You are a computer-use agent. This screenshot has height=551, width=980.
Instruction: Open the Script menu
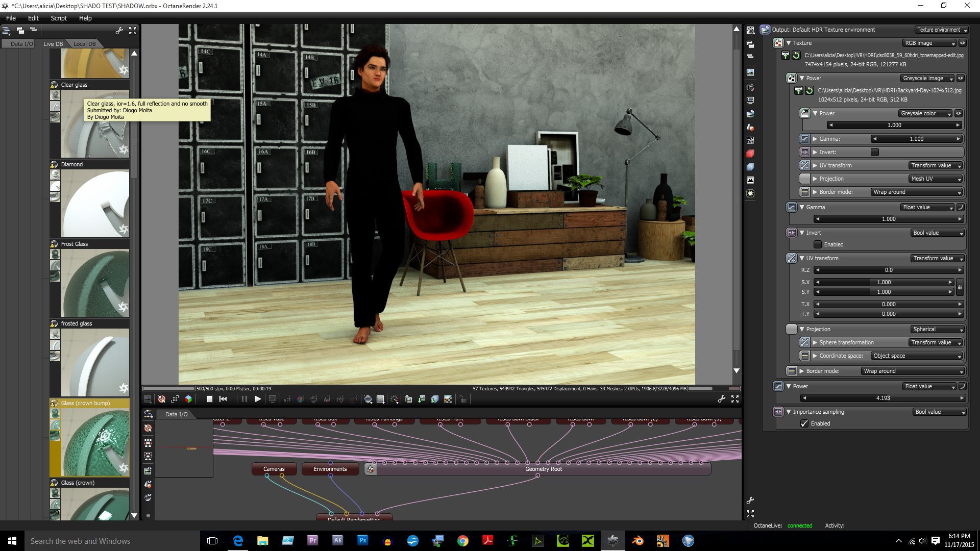click(x=59, y=18)
